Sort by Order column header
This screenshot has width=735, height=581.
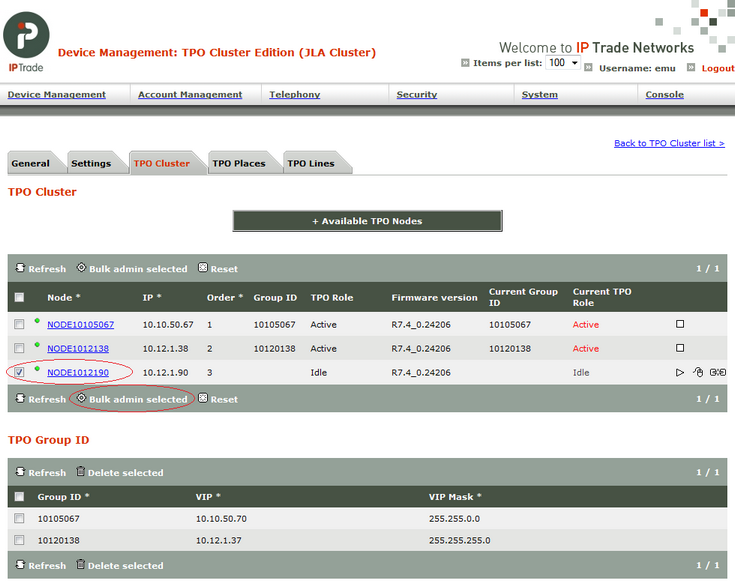(225, 297)
